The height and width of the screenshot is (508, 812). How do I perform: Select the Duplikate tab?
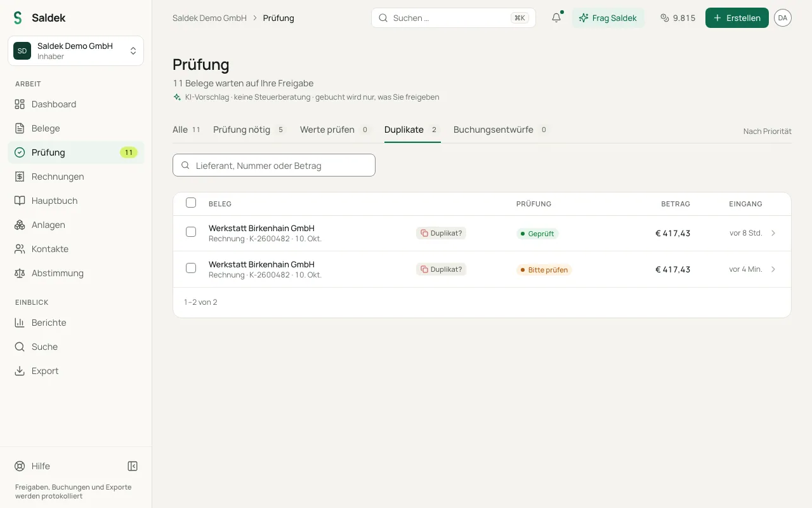pyautogui.click(x=412, y=130)
